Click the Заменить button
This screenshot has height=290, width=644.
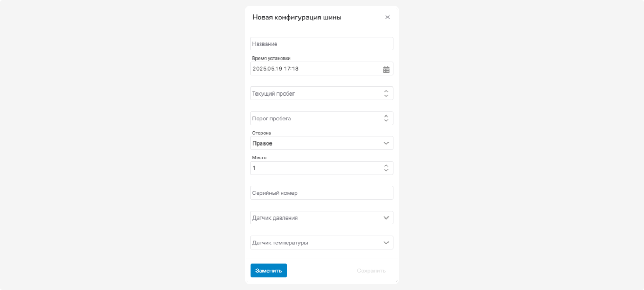(268, 271)
